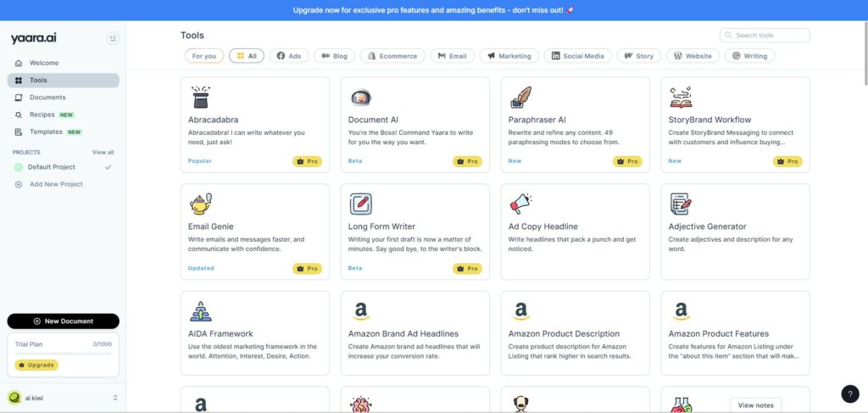Click the Updated label on Email Genie card
This screenshot has height=413, width=868.
click(x=201, y=269)
